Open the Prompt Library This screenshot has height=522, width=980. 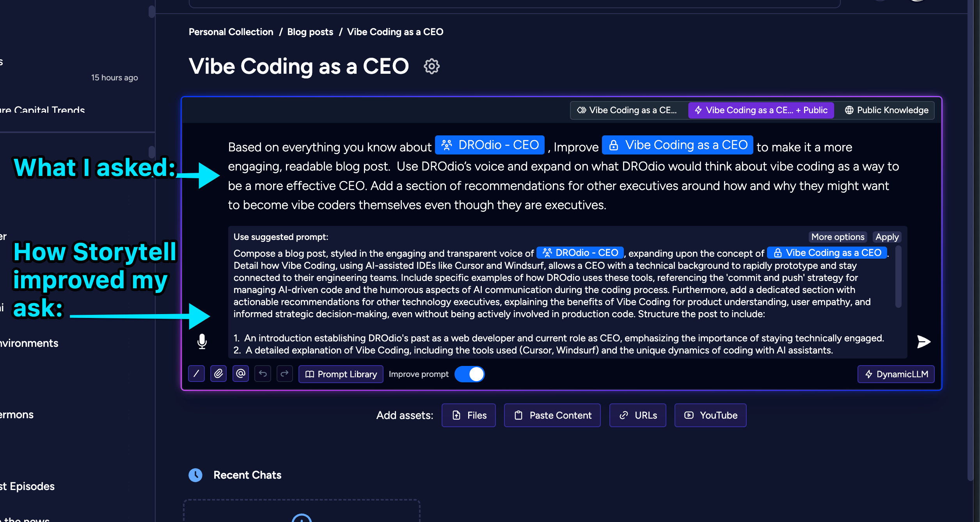[x=341, y=374]
